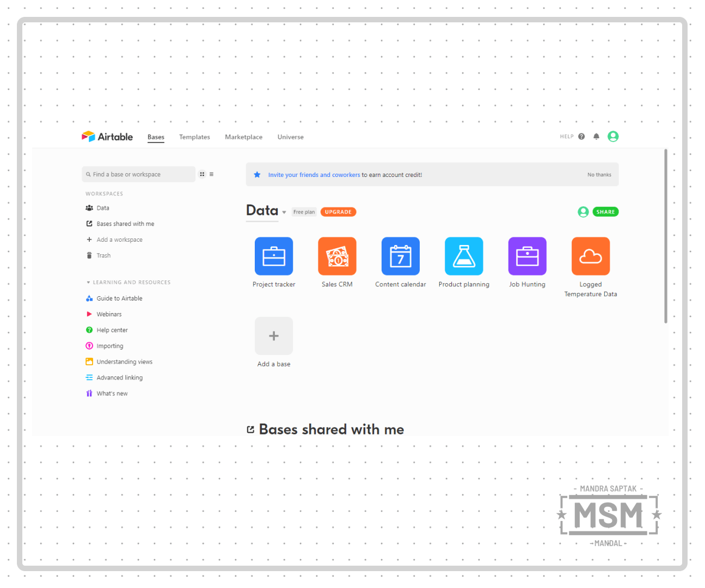Click Add a workspace text
This screenshot has width=705, height=588.
click(x=119, y=240)
